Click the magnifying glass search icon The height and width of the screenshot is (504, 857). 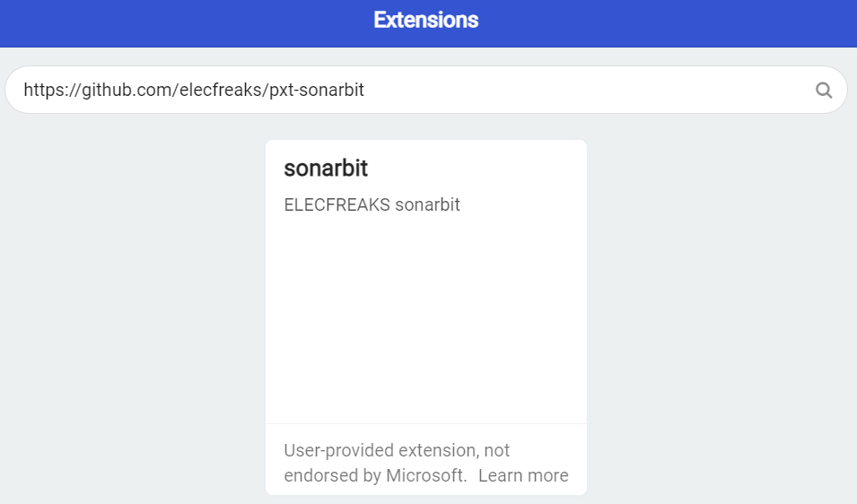click(824, 90)
